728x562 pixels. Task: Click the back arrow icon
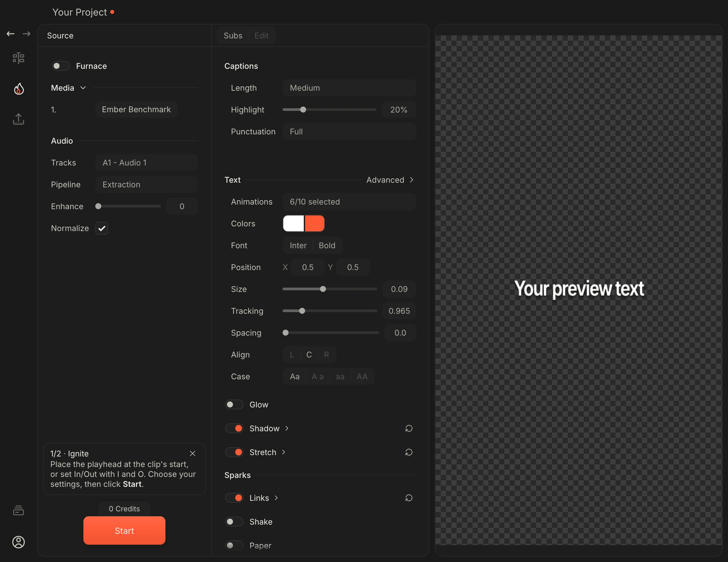[11, 34]
